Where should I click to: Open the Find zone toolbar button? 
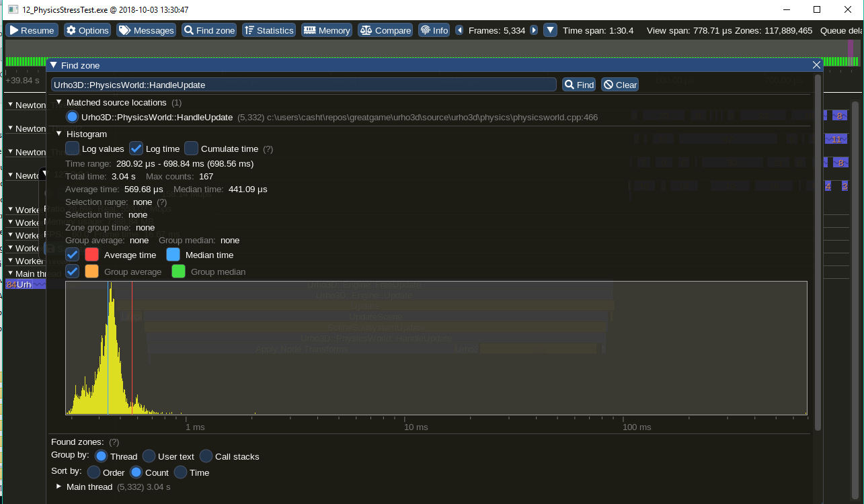(x=210, y=30)
